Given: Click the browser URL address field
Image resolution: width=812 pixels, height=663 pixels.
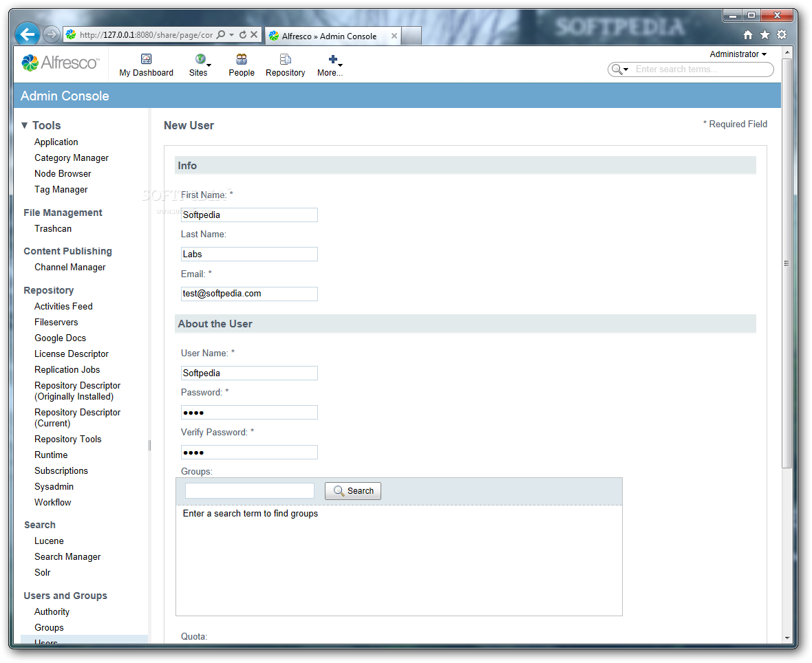Looking at the screenshot, I should point(146,34).
